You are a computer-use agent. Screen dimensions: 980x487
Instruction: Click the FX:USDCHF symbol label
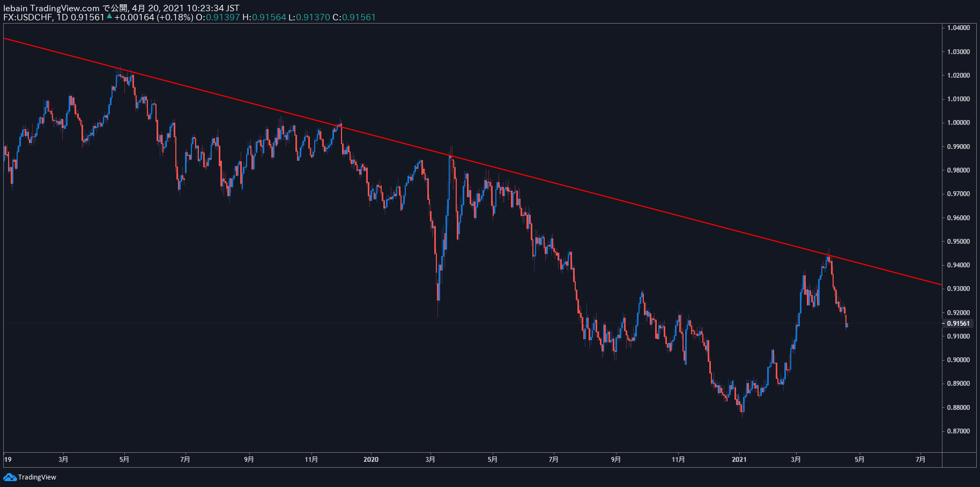point(27,17)
